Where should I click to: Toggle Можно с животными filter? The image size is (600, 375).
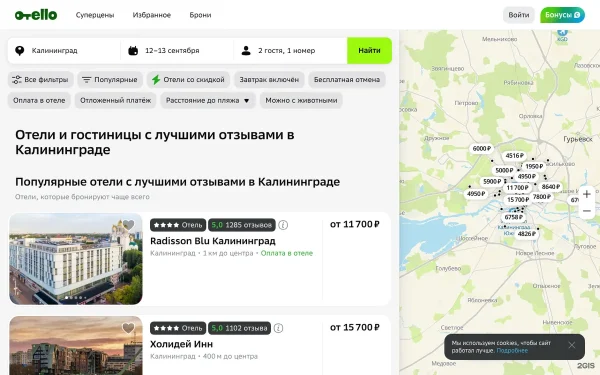click(x=301, y=100)
